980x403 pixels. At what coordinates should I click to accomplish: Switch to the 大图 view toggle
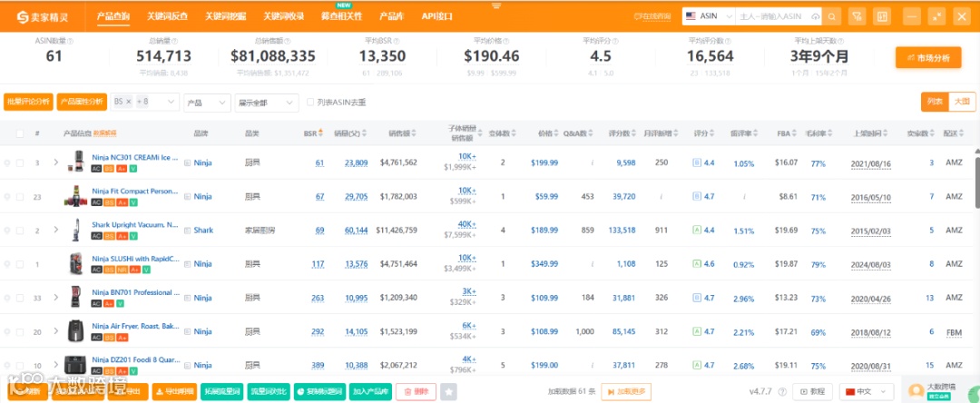(962, 102)
